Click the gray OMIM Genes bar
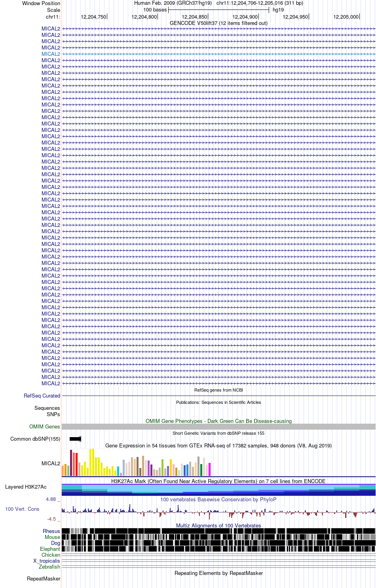Screen dimensions: 376x588 tap(218, 426)
